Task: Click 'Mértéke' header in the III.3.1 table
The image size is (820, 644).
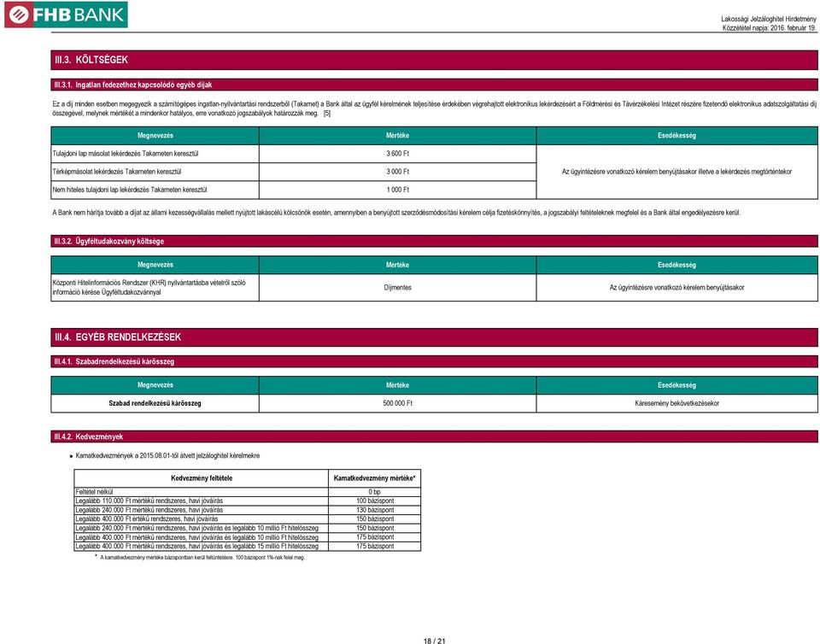Action: (397, 136)
